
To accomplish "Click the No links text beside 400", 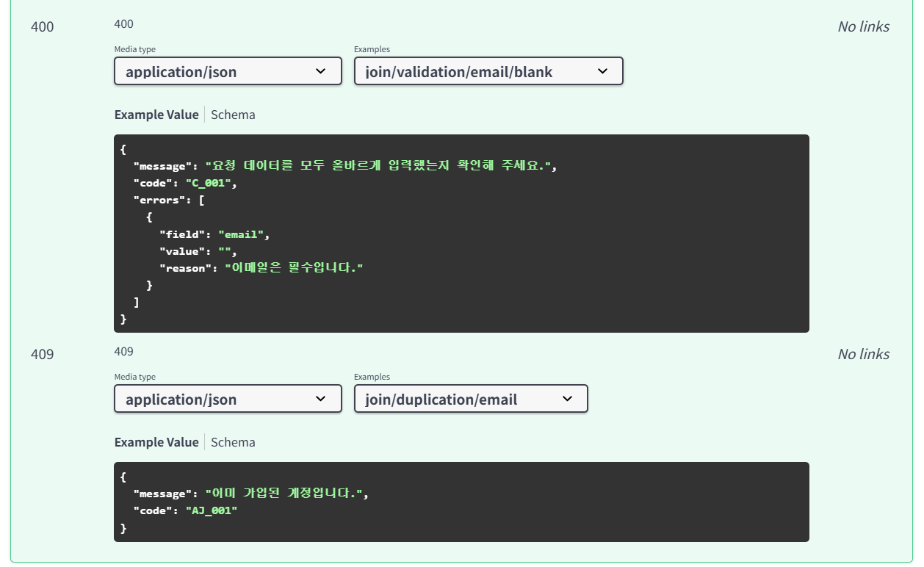I will (x=864, y=26).
